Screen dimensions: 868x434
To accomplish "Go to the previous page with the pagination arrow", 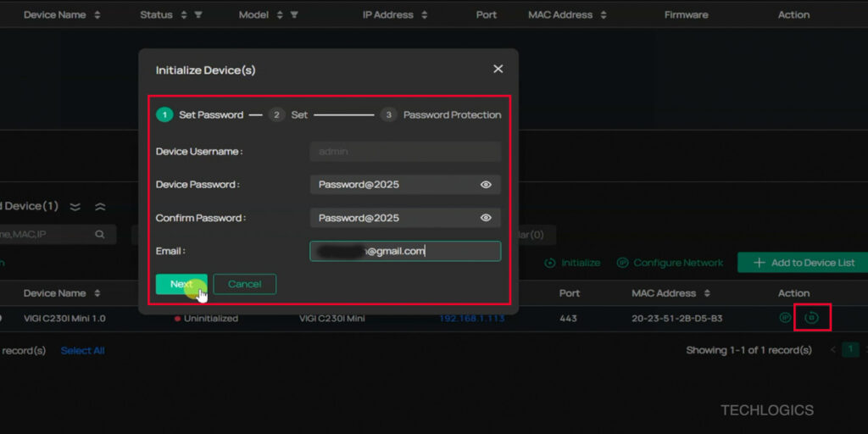I will [832, 350].
